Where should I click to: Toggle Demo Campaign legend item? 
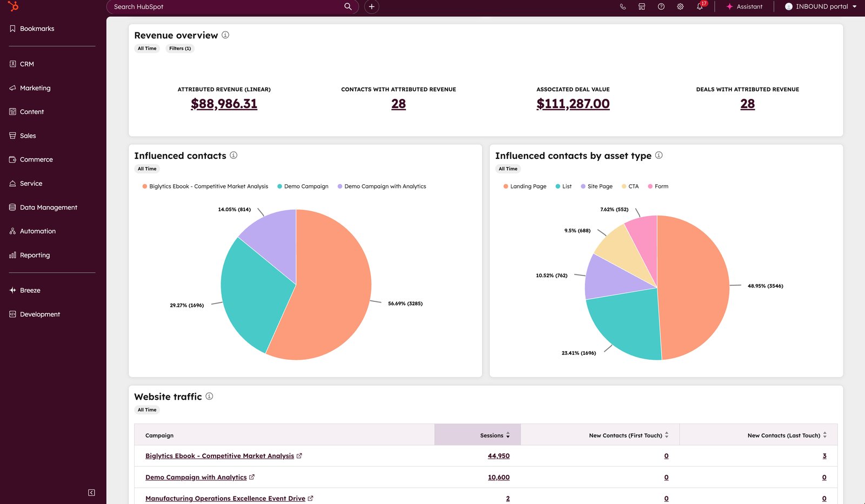click(x=303, y=186)
